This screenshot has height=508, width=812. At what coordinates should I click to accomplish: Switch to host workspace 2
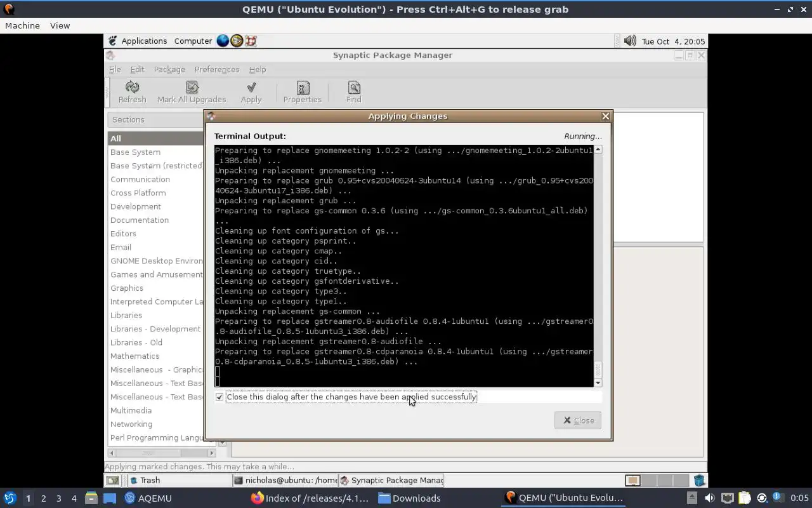pyautogui.click(x=43, y=498)
